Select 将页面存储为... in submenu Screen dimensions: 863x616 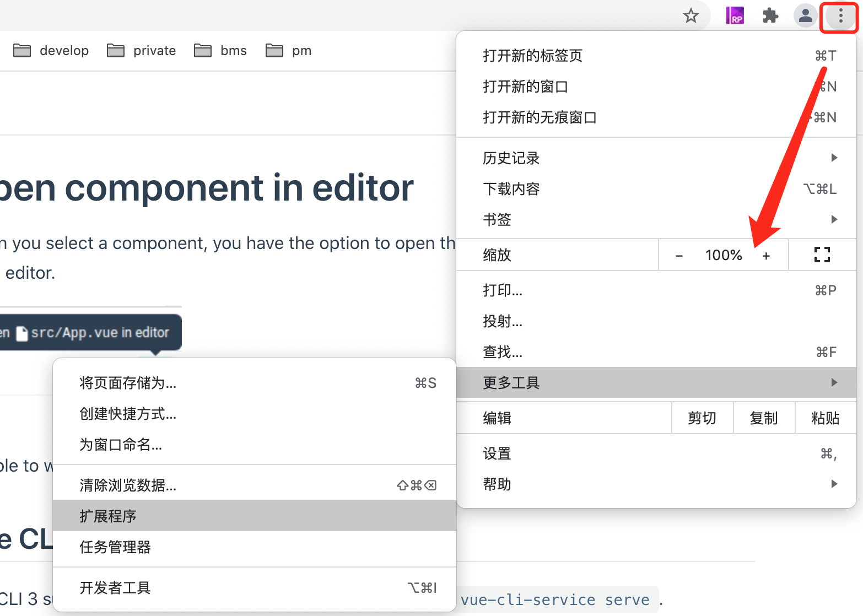[x=255, y=383]
